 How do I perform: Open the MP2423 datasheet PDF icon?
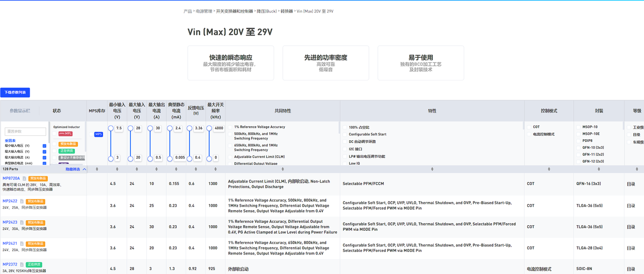click(21, 222)
